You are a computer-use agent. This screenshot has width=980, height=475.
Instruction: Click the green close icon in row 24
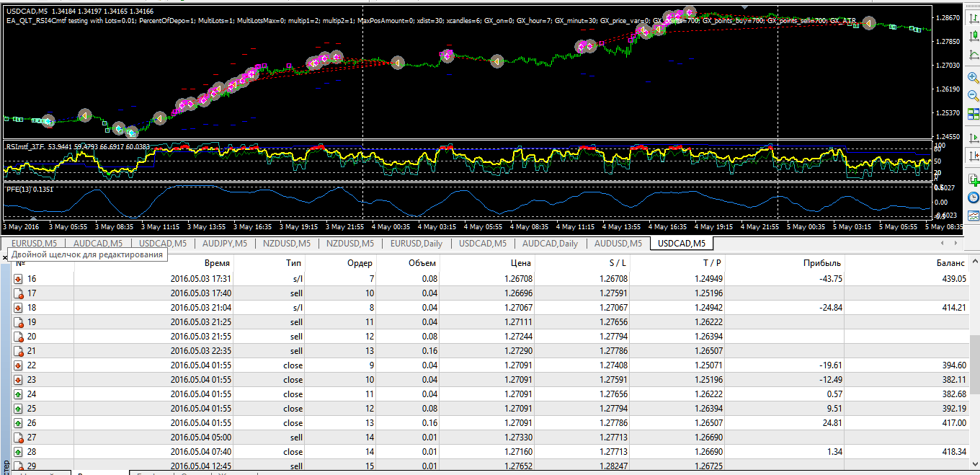pyautogui.click(x=19, y=394)
